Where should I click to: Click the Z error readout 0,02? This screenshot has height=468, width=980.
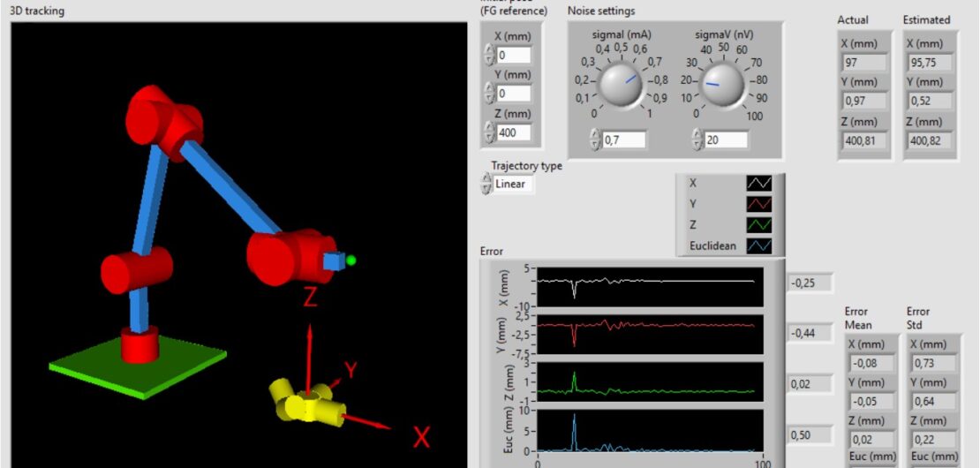tap(810, 383)
